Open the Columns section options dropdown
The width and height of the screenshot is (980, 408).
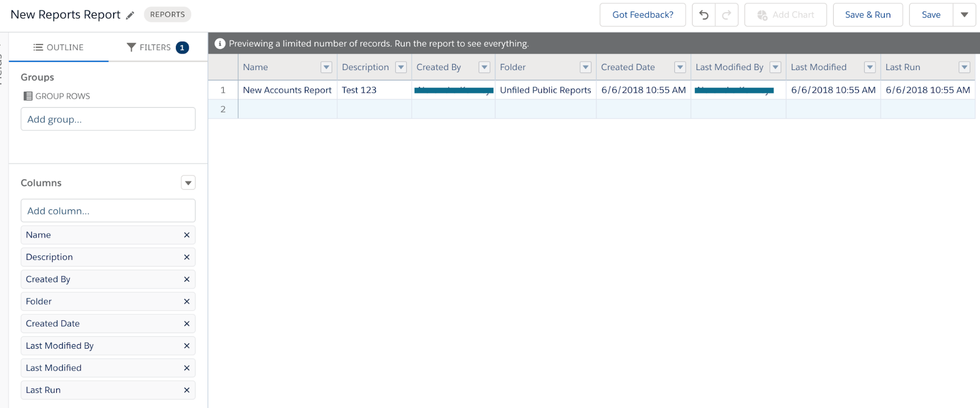tap(188, 183)
